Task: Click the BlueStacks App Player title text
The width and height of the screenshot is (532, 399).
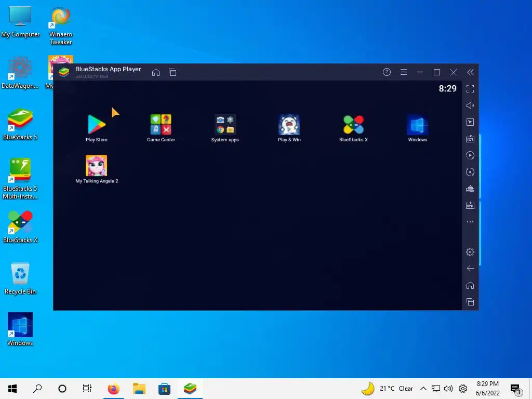Action: tap(108, 69)
